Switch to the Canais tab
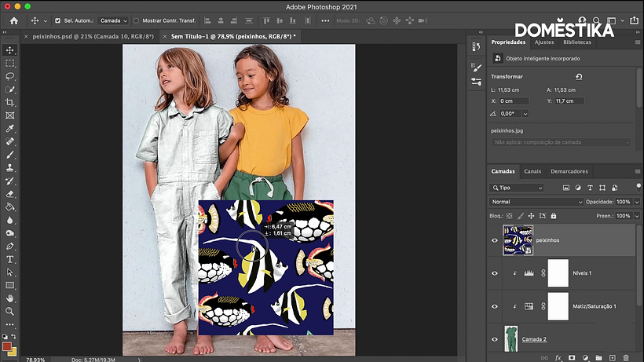 [x=532, y=171]
